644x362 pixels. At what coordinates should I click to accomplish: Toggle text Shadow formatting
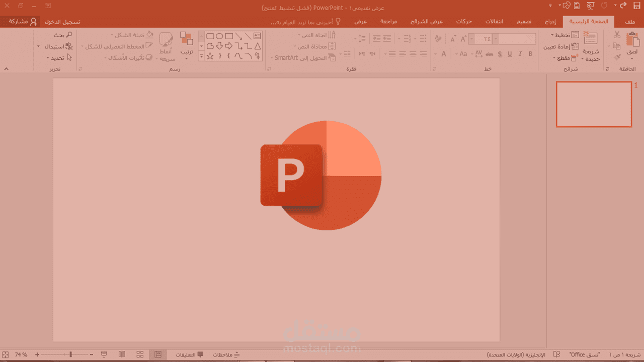(x=500, y=54)
